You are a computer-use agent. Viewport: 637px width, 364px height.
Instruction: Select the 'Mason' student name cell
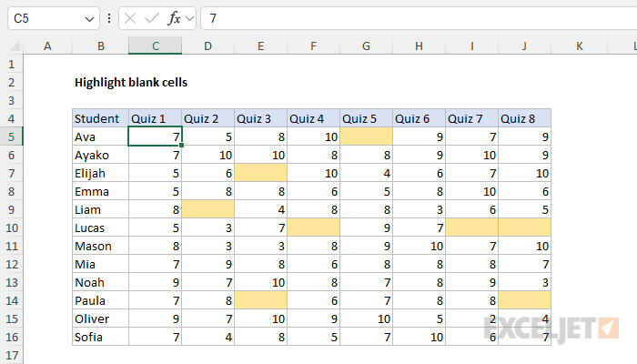(x=101, y=247)
